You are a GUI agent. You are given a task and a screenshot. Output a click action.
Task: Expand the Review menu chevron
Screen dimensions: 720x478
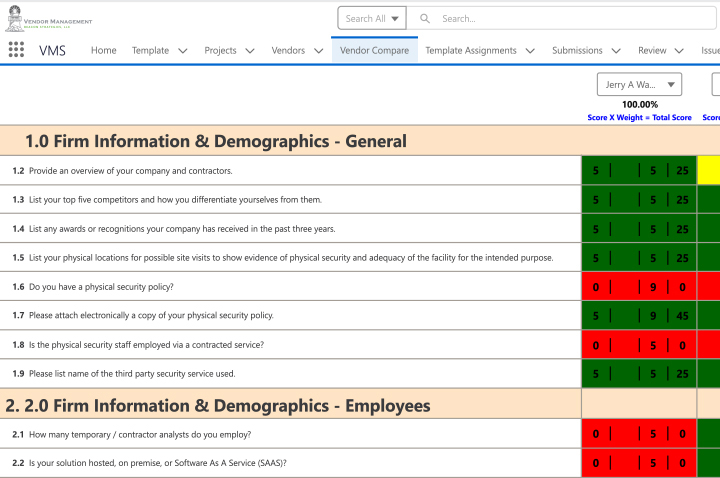(x=679, y=51)
